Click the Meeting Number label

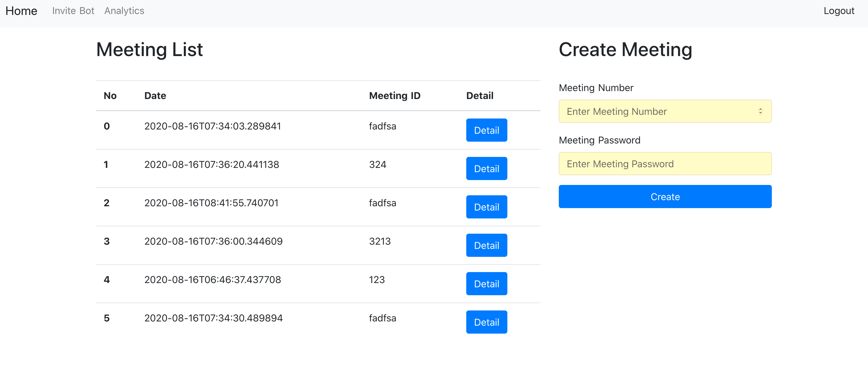pos(596,88)
